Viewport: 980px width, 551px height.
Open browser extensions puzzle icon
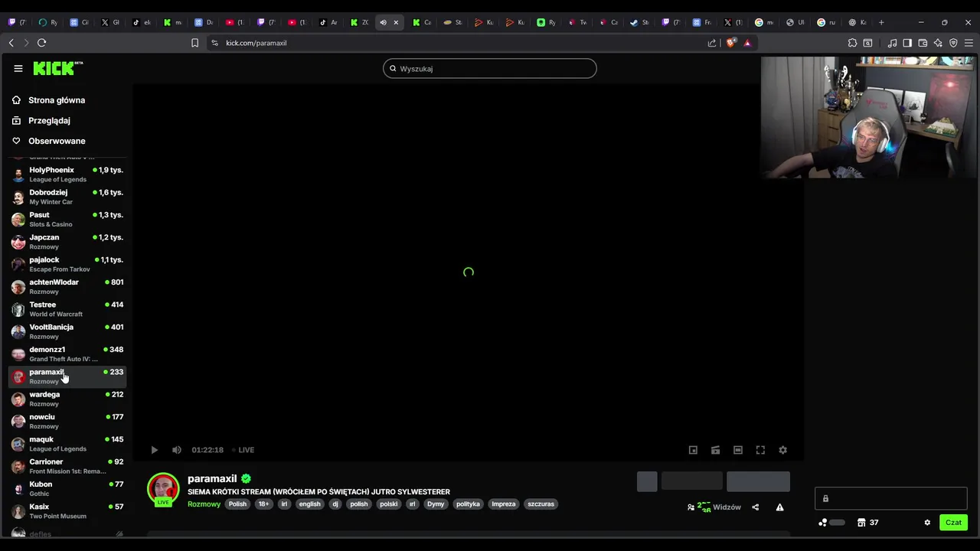pos(852,43)
